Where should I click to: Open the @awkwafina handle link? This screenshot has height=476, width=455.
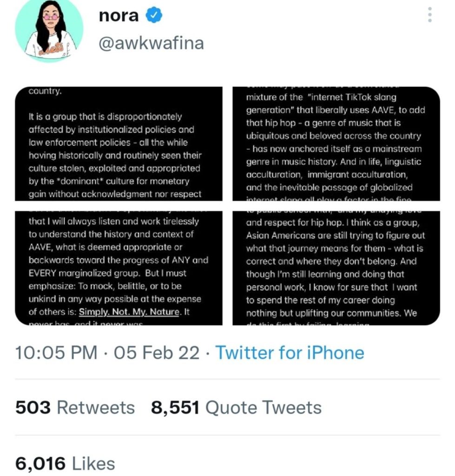click(151, 43)
